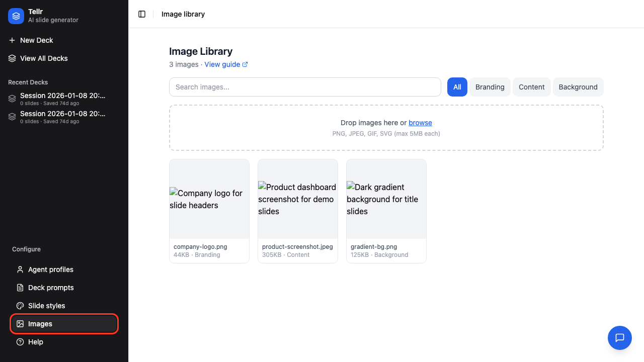
Task: Enable the Content filter
Action: pos(531,87)
